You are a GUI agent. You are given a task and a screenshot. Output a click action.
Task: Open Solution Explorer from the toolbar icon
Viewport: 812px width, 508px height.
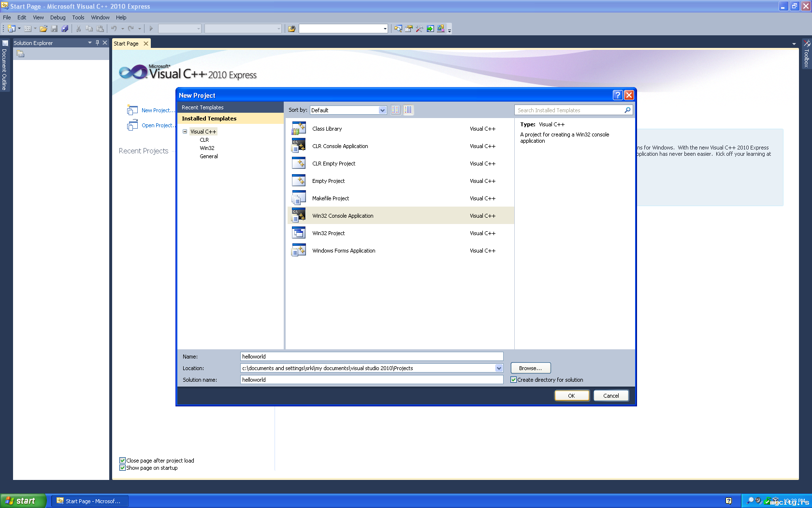click(x=398, y=29)
